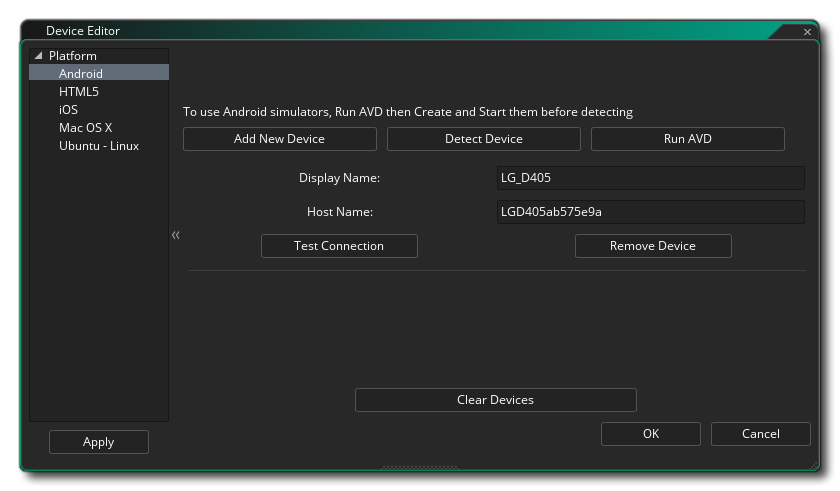Screen dimensions: 840x491
Task: Remove Device LG_D405
Action: point(653,246)
